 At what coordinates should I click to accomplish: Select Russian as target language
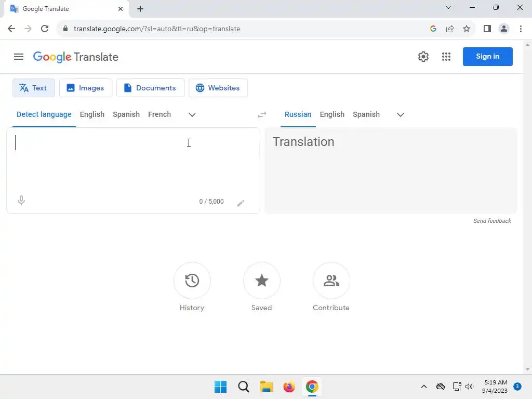click(298, 114)
